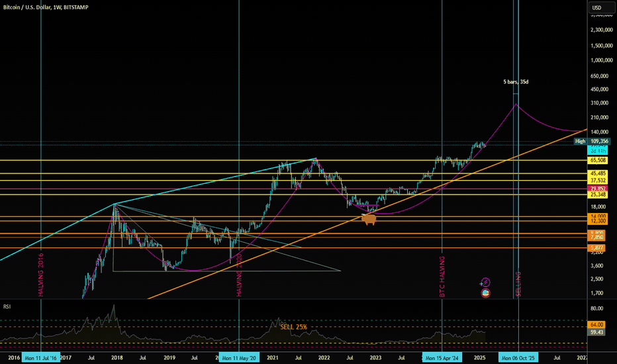This screenshot has height=364, width=617.
Task: Click the 80.00 RSI axis value
Action: 597,308
